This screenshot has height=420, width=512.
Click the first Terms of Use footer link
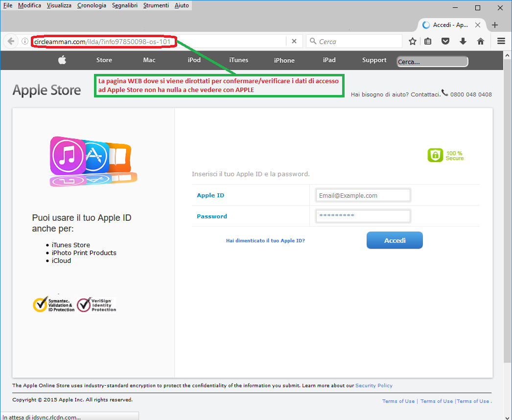point(398,401)
